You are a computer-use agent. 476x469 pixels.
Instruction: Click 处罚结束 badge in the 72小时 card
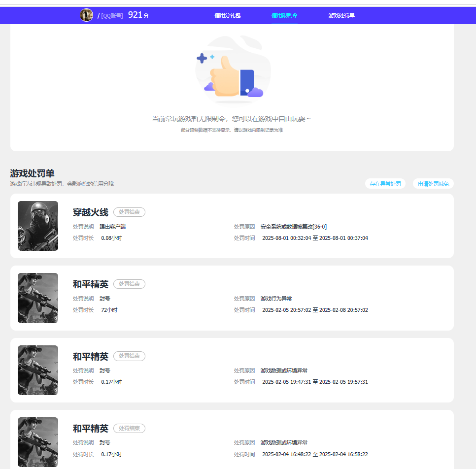129,284
